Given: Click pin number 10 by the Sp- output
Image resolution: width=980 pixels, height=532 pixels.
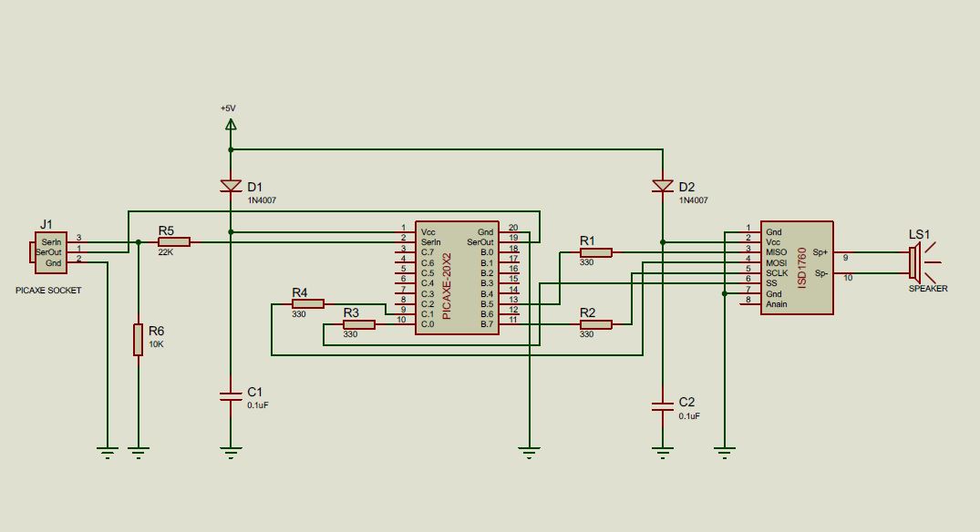Looking at the screenshot, I should (x=848, y=278).
